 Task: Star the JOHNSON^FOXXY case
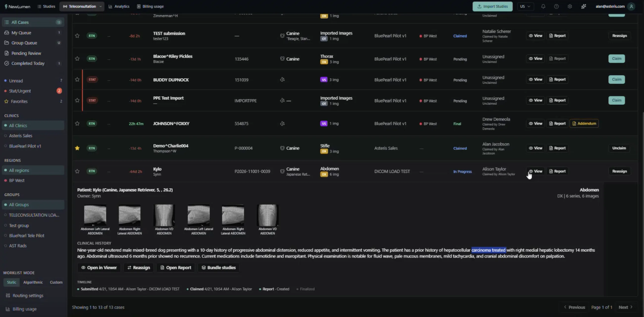(x=77, y=124)
